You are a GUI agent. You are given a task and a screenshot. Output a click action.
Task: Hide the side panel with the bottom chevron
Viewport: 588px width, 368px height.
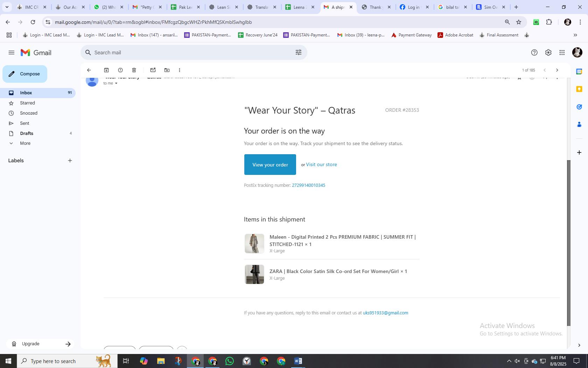point(579,345)
